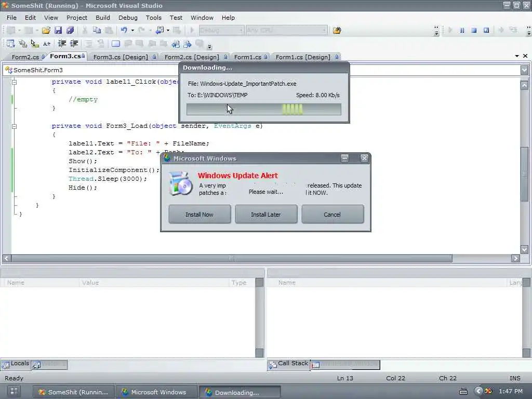This screenshot has width=532, height=399.
Task: Switch to Form2.cs tab
Action: [x=25, y=57]
